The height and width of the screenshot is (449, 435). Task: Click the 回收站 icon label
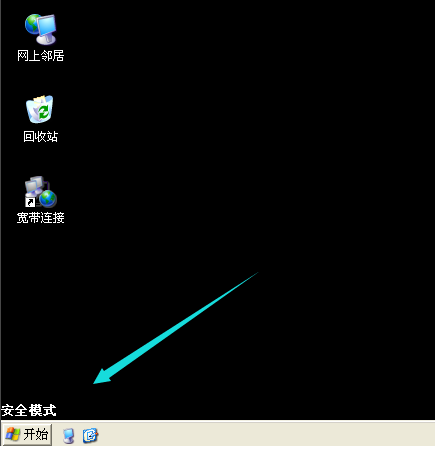[x=40, y=137]
